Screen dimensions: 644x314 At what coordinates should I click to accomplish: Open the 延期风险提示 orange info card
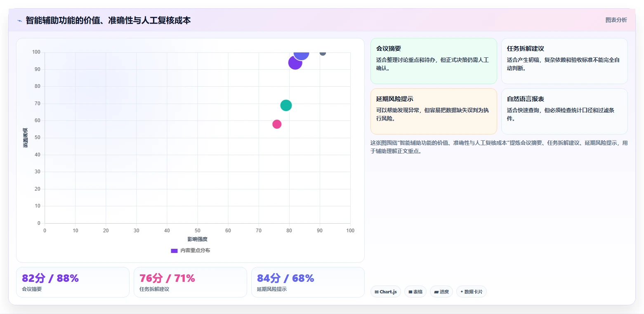tap(434, 111)
